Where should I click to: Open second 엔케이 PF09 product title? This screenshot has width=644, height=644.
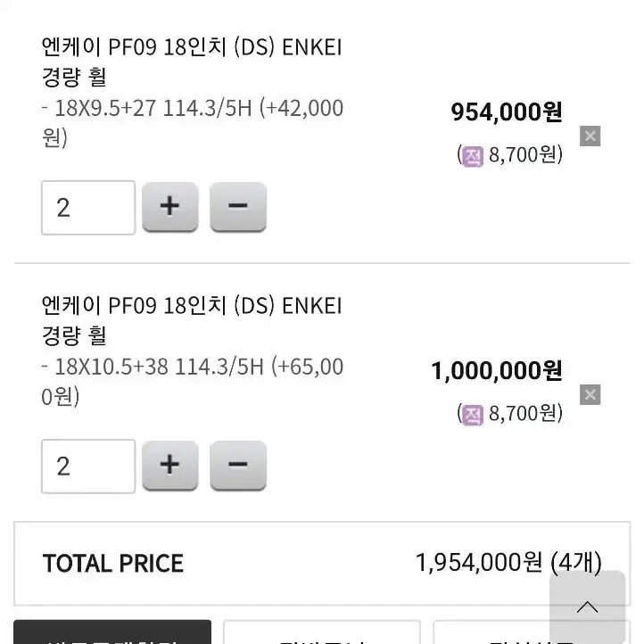point(192,320)
